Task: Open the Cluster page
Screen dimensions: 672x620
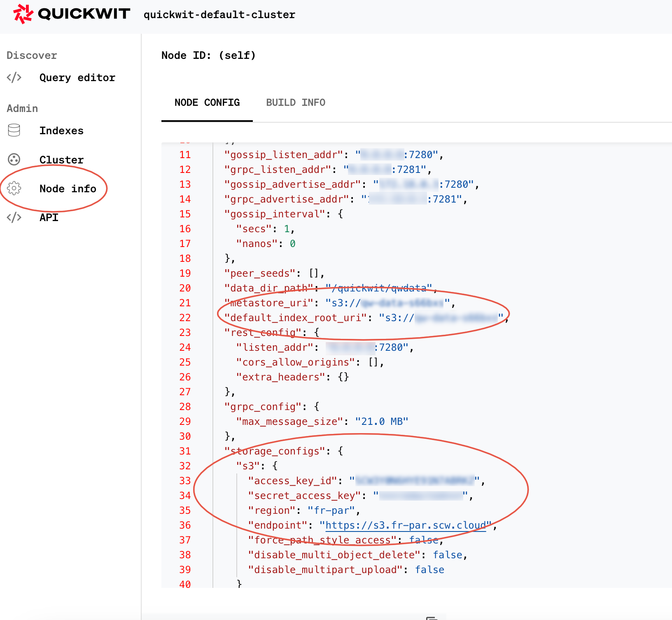Action: [x=61, y=160]
